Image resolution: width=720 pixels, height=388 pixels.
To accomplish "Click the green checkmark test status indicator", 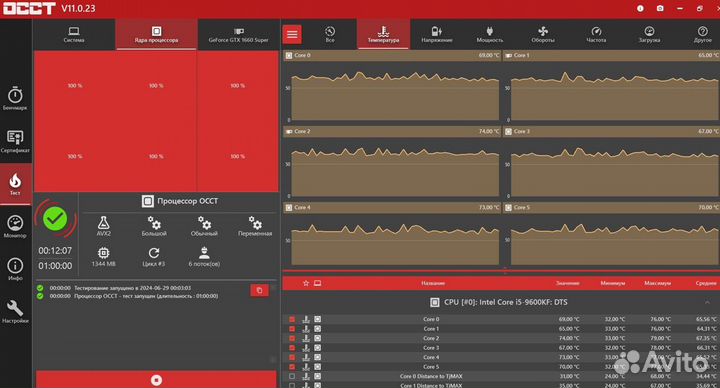I will [x=55, y=219].
